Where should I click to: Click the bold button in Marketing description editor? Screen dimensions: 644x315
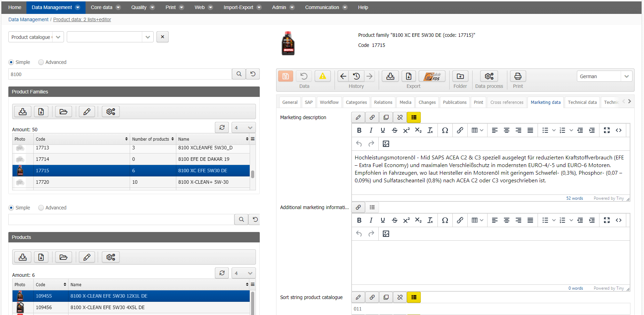click(x=359, y=130)
